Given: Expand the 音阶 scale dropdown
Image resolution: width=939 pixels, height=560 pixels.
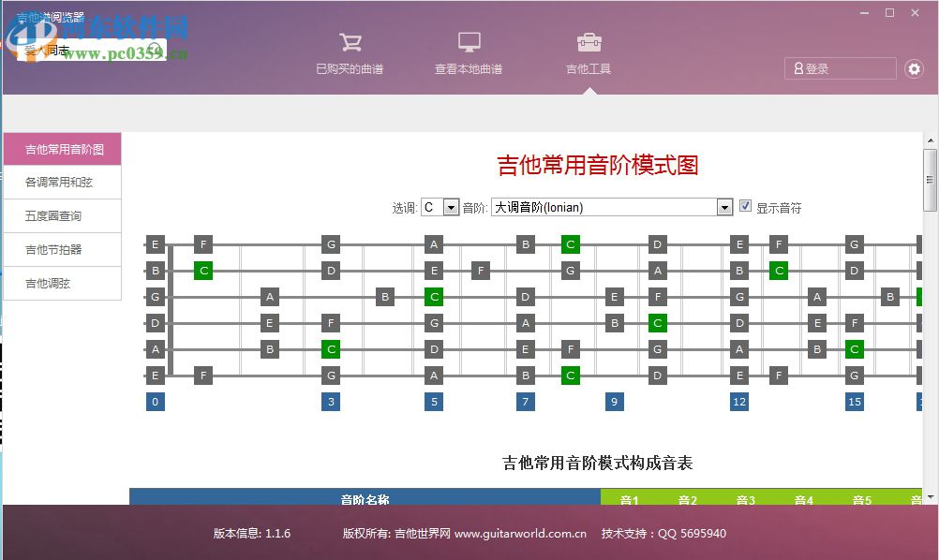Looking at the screenshot, I should [724, 207].
